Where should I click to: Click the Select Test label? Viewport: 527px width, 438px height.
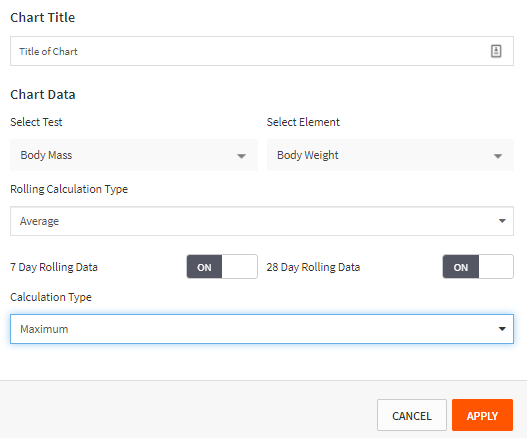coord(36,122)
